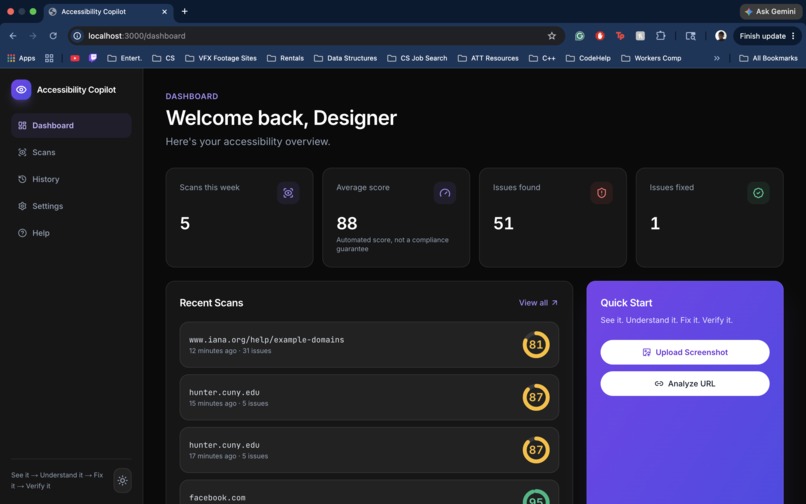
Task: Open the Twitch bookmark icon
Action: [93, 58]
